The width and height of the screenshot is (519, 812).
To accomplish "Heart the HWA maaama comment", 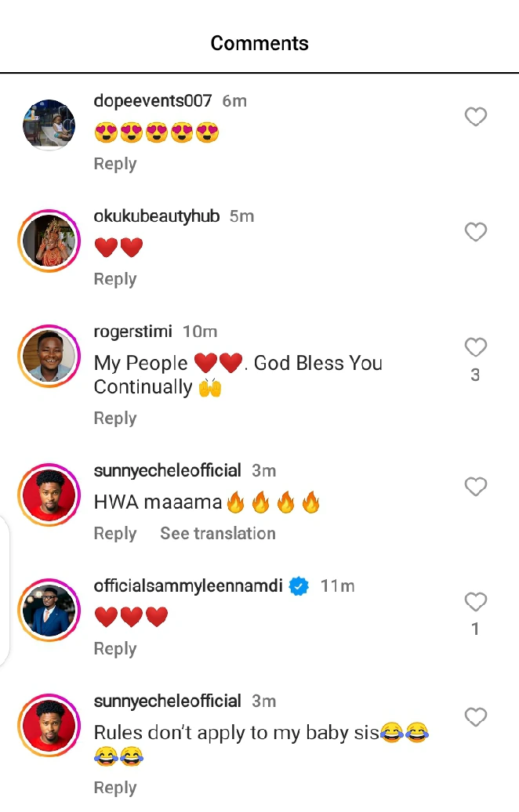I will click(x=476, y=487).
